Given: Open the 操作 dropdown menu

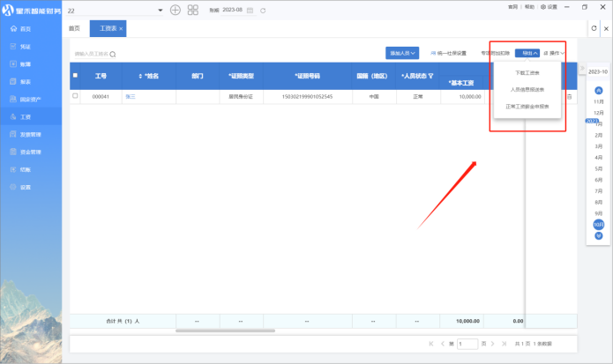Looking at the screenshot, I should (x=555, y=54).
